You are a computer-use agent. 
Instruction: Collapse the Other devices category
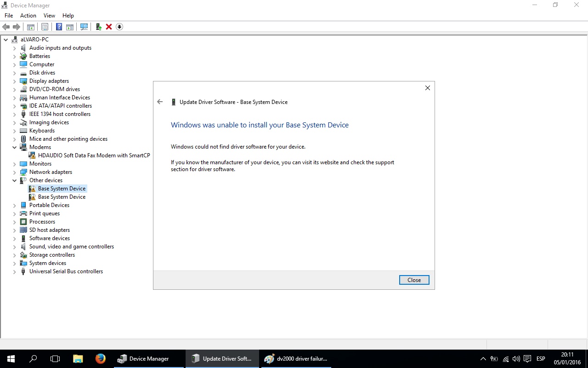pyautogui.click(x=15, y=180)
